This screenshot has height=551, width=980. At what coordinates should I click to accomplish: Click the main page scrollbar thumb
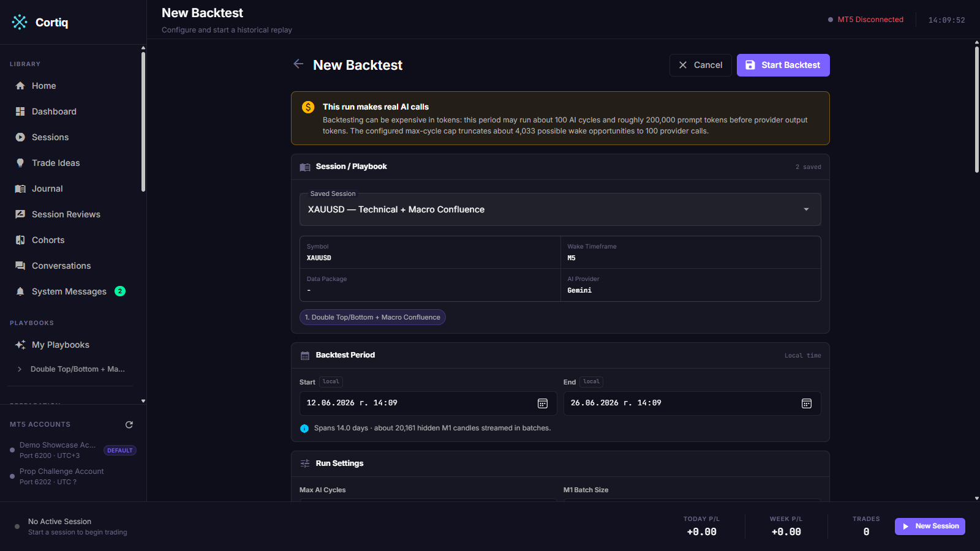(x=977, y=110)
